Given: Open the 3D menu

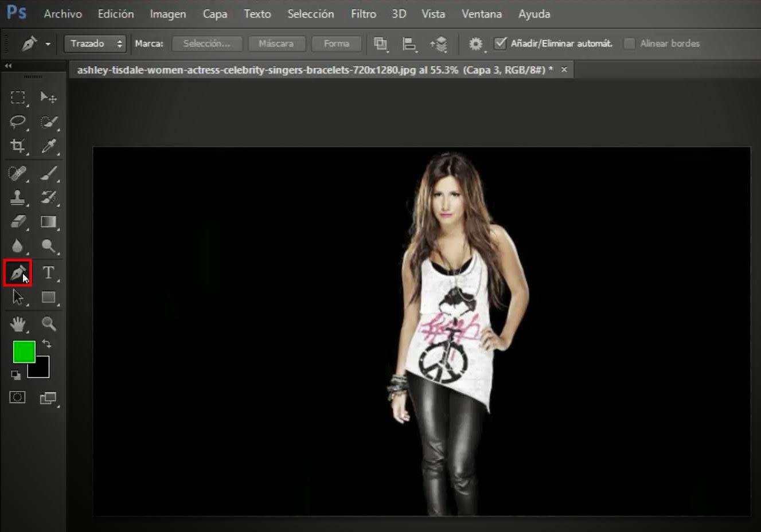Looking at the screenshot, I should pyautogui.click(x=399, y=14).
